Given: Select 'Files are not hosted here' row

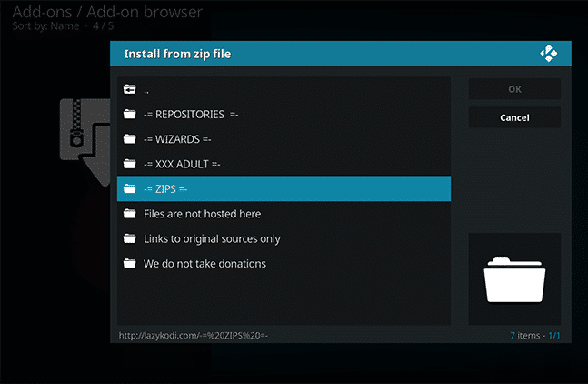Looking at the screenshot, I should point(284,214).
